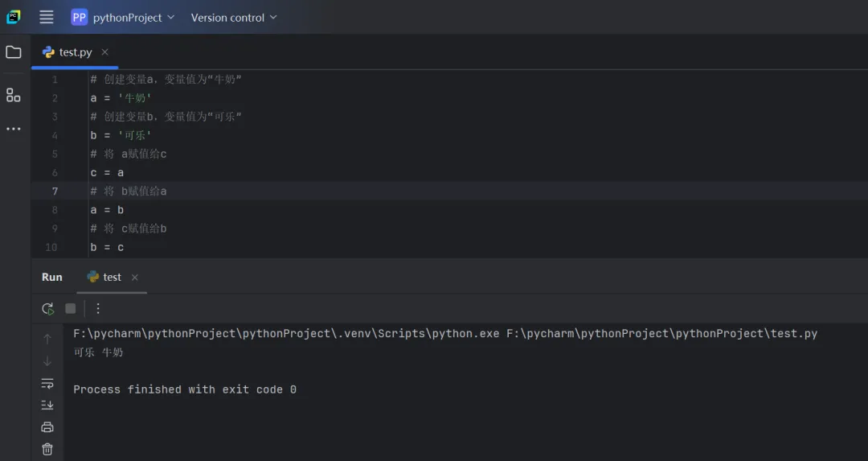Open Run toolbar more options menu
The image size is (868, 461).
coord(98,308)
